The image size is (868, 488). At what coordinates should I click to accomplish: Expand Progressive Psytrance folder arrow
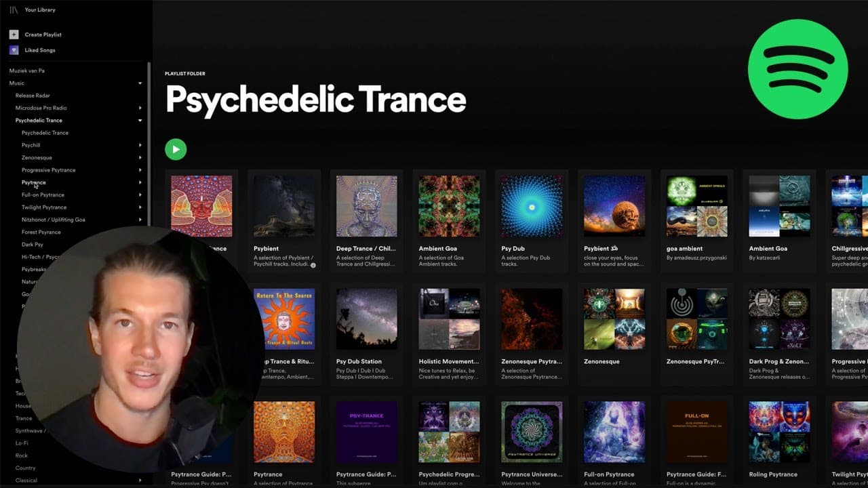coord(140,170)
